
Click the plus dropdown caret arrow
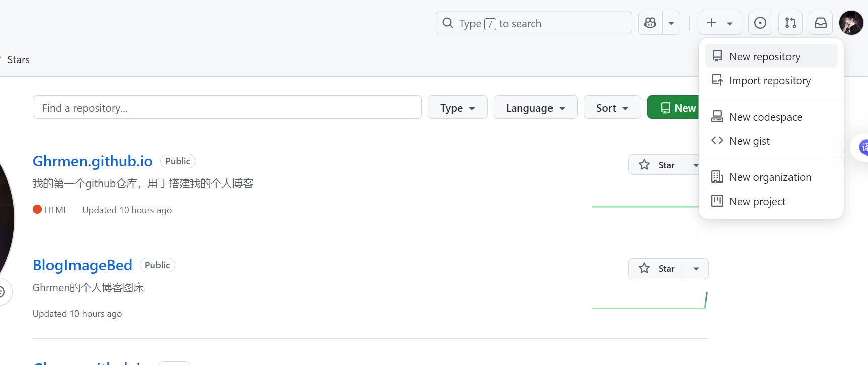tap(730, 23)
